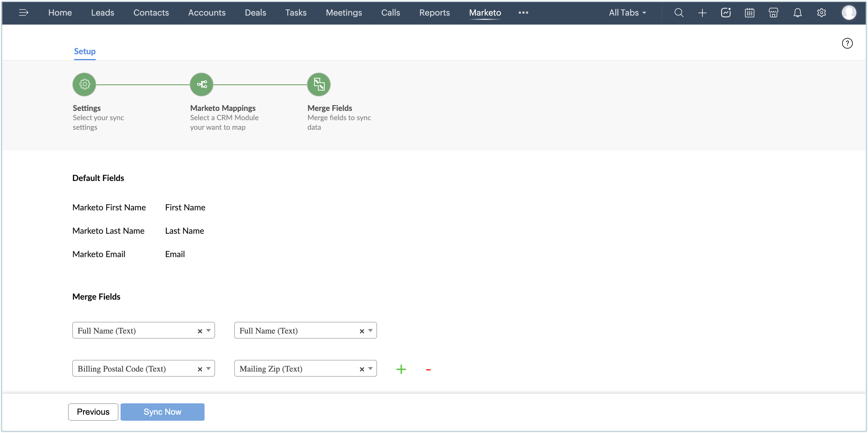Click the Marketo Mappings step circle
The image size is (868, 433).
202,84
